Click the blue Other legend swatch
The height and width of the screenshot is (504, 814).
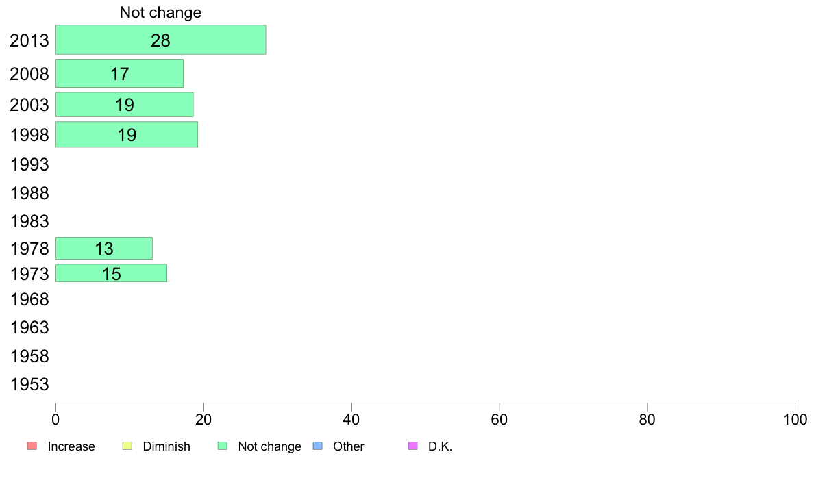(318, 446)
